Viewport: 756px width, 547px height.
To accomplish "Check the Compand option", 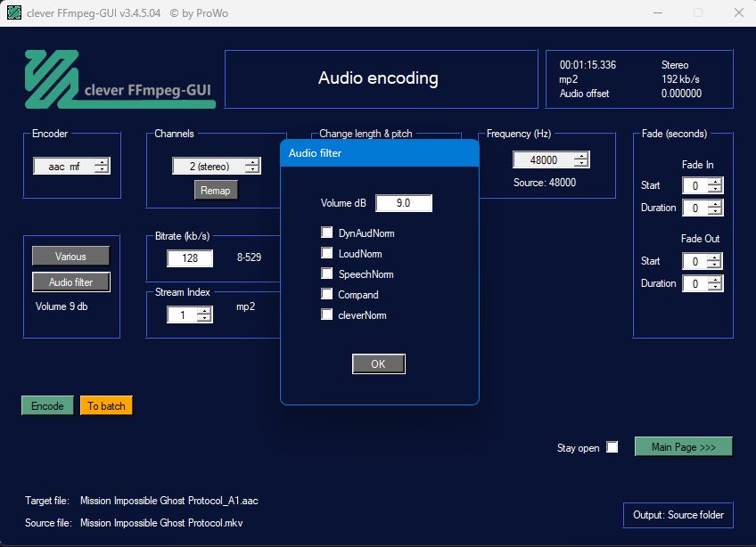I will tap(326, 294).
